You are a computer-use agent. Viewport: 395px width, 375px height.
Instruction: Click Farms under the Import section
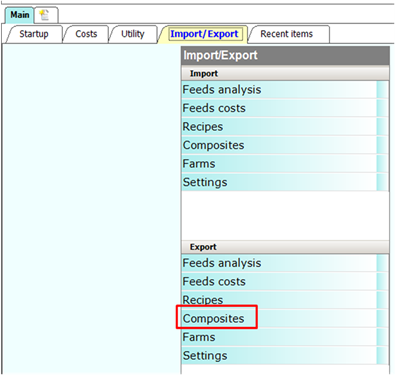285,164
